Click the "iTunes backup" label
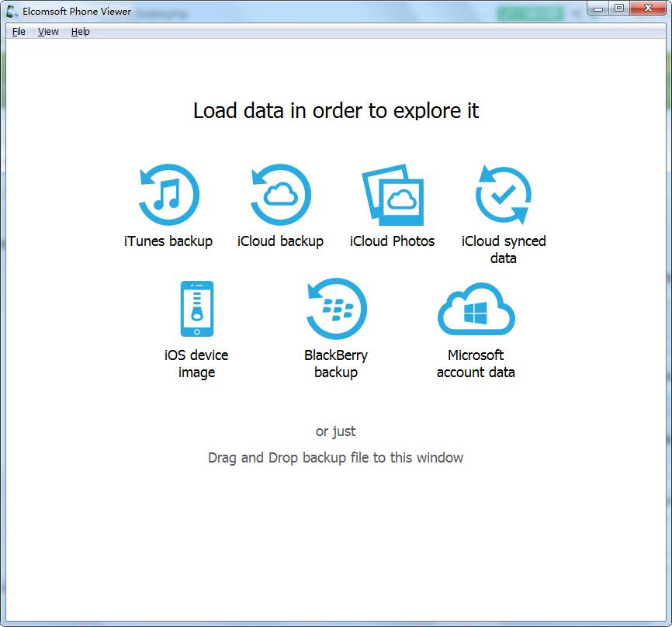The image size is (672, 627). [168, 241]
